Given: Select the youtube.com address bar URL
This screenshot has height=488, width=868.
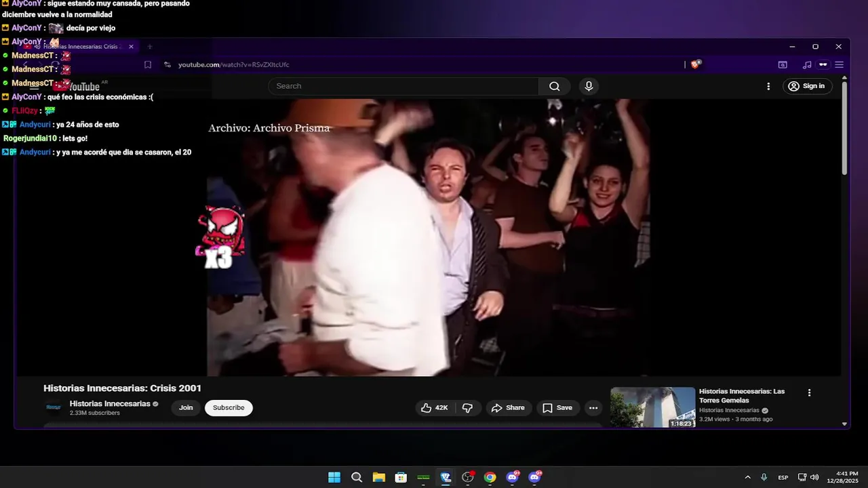Looking at the screenshot, I should tap(233, 64).
